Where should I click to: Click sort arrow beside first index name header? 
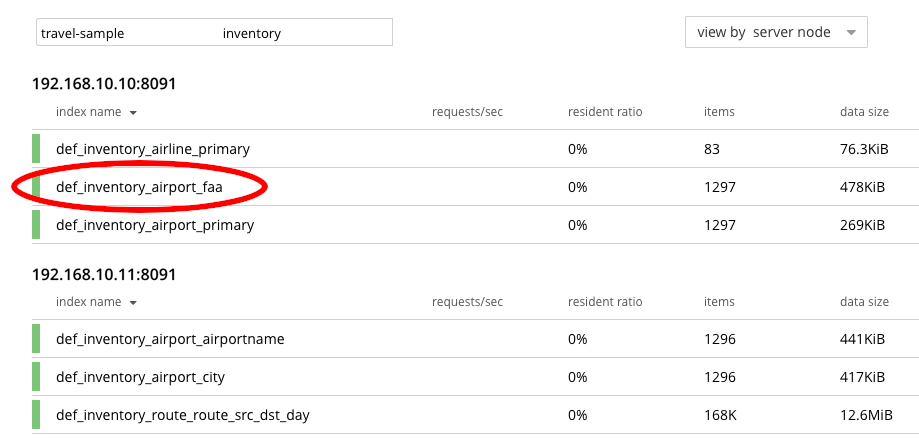pyautogui.click(x=133, y=112)
